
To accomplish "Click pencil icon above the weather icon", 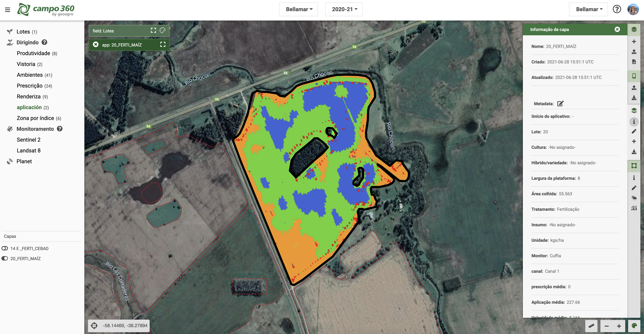I will (x=634, y=188).
